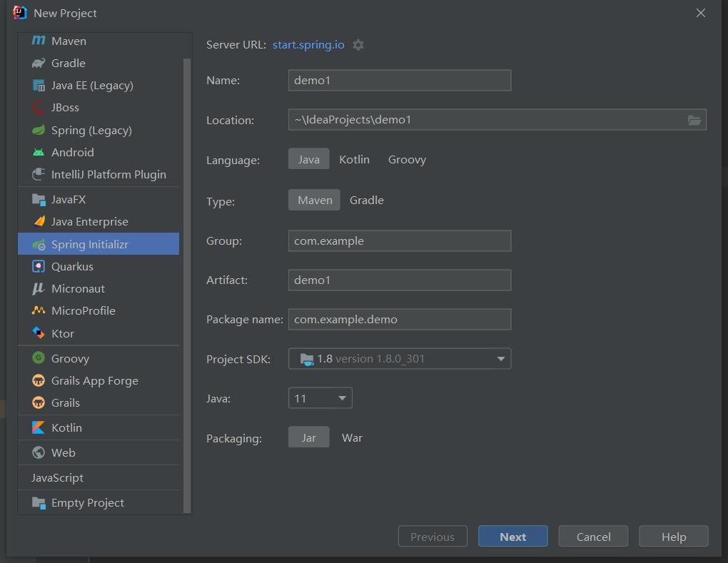
Task: Close the New Project dialog
Action: pos(701,13)
